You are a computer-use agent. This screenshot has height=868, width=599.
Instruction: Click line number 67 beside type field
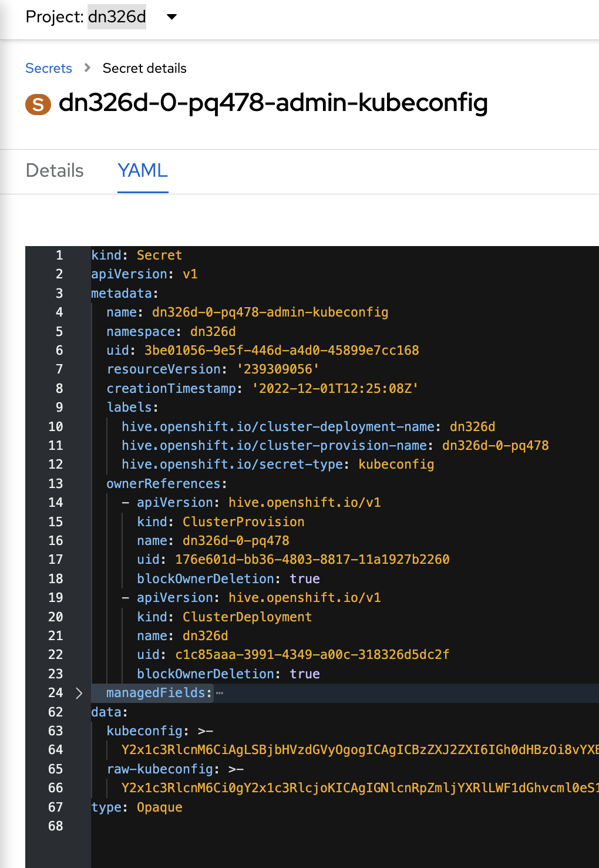coord(55,808)
